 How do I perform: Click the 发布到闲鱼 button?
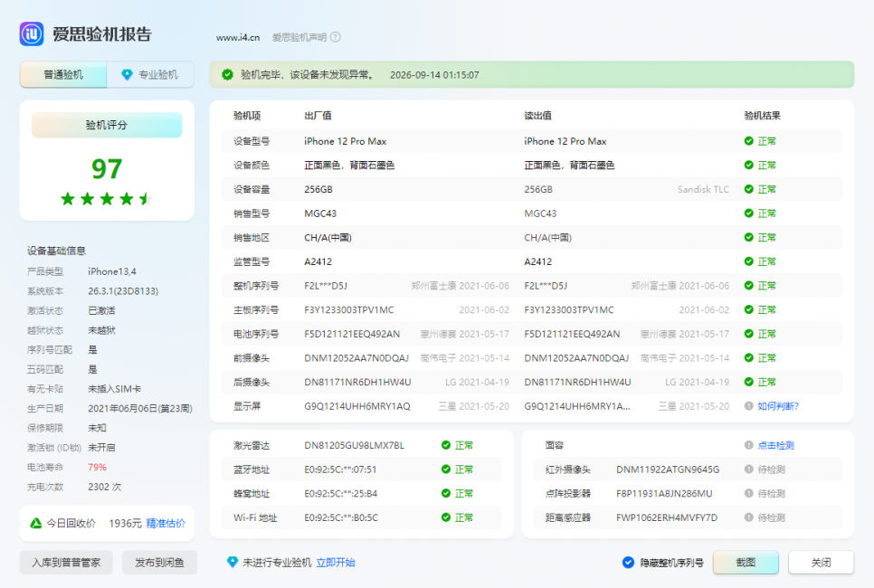tap(159, 563)
